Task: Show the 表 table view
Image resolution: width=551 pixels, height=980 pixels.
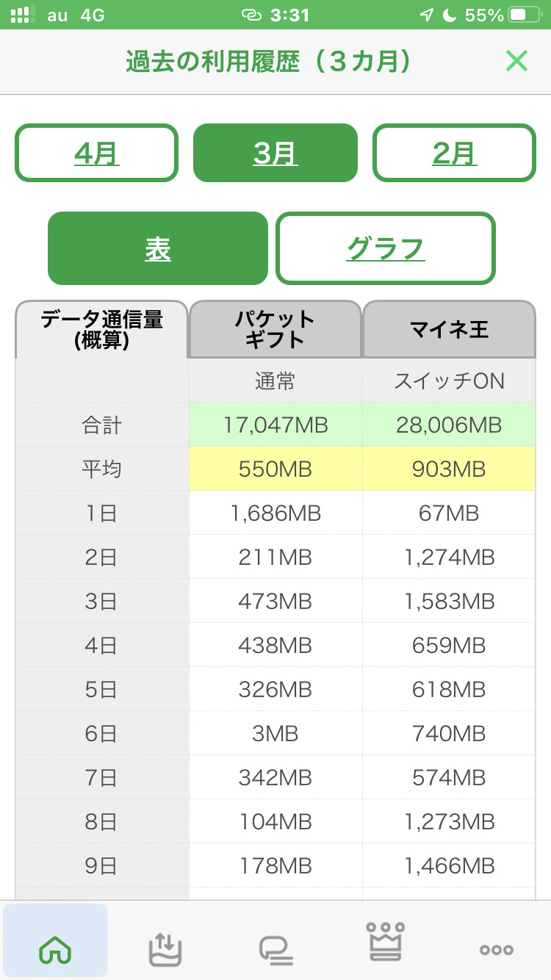Action: [x=158, y=248]
